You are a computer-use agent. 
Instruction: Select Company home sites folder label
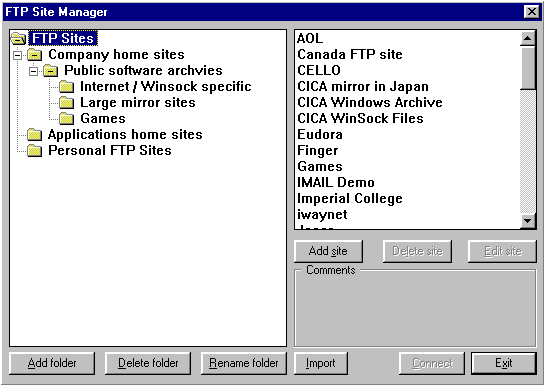tap(117, 54)
